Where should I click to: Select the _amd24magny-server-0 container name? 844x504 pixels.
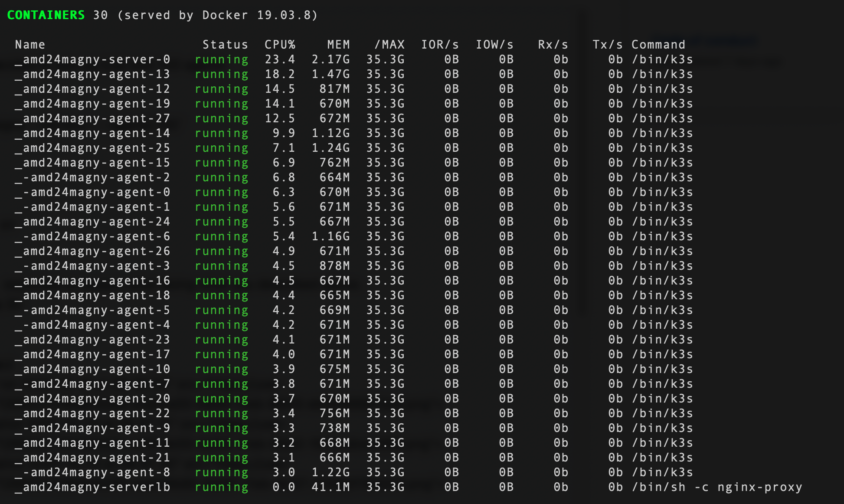tap(93, 59)
